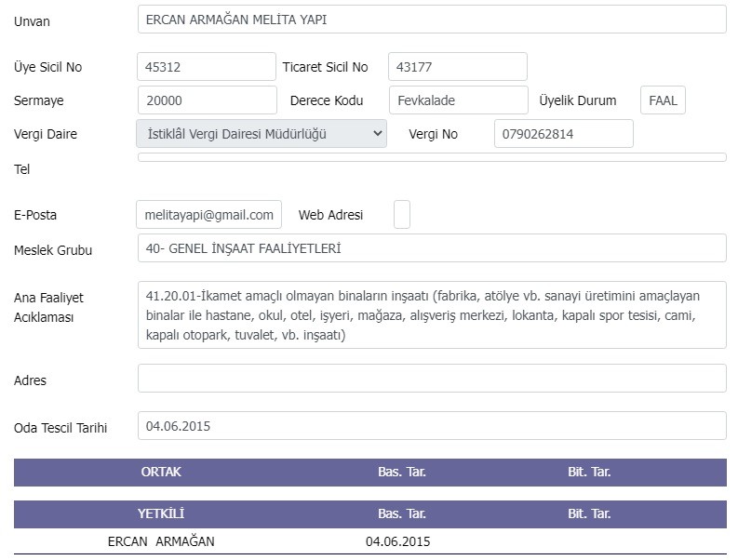This screenshot has height=560, width=738.
Task: Focus the Sermaye input box
Action: tap(208, 100)
